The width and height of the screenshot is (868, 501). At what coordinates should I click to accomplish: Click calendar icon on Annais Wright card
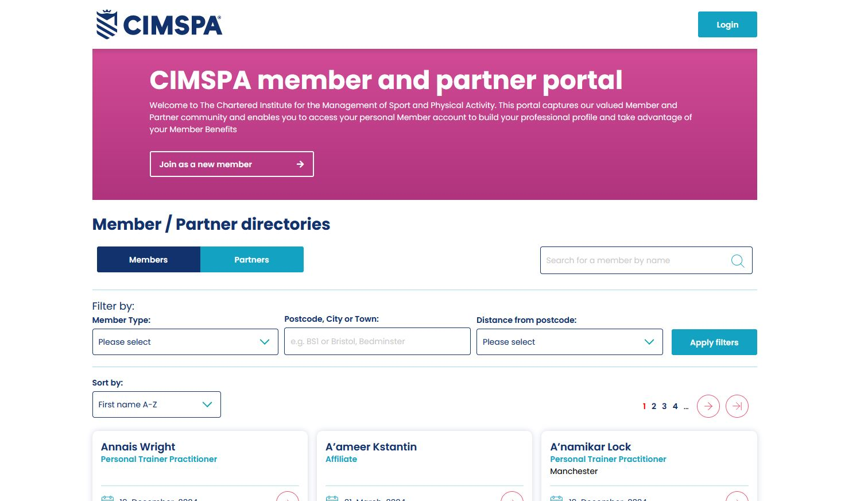[107, 498]
